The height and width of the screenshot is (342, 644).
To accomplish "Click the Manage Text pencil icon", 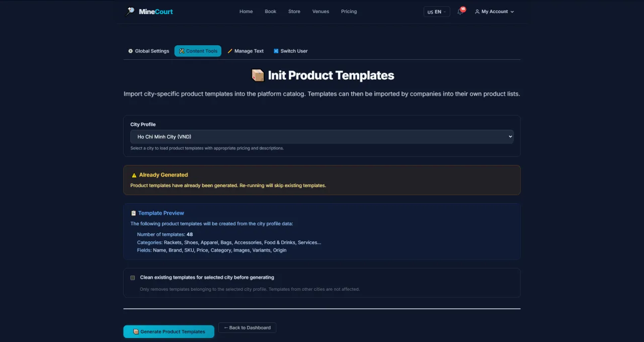I will (x=230, y=51).
